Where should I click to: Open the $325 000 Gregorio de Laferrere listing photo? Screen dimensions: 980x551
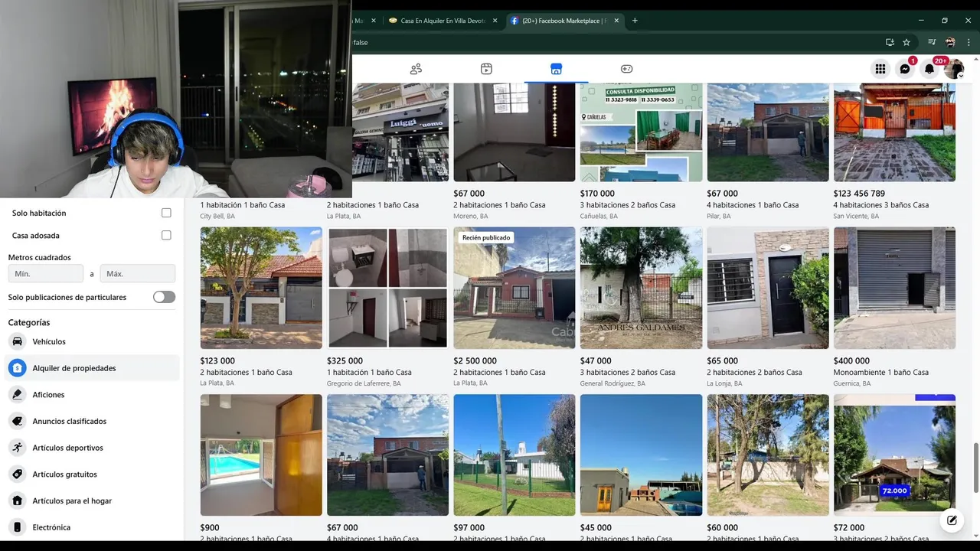point(387,288)
